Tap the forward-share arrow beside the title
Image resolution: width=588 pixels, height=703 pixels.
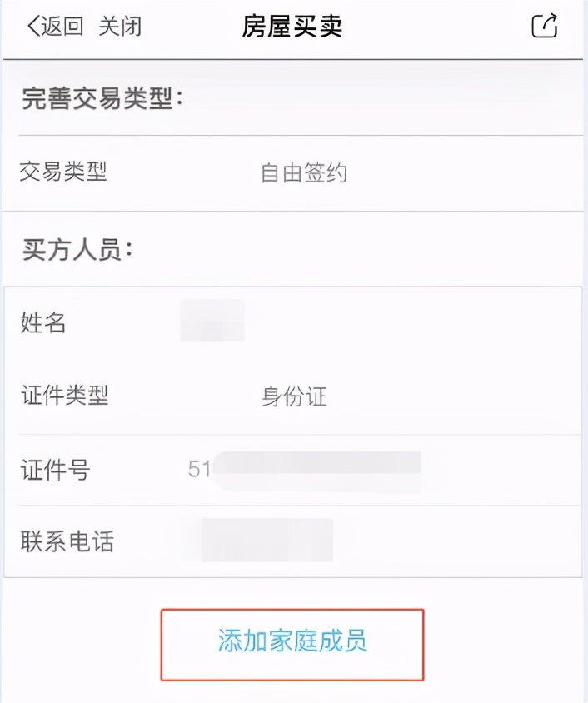[544, 26]
